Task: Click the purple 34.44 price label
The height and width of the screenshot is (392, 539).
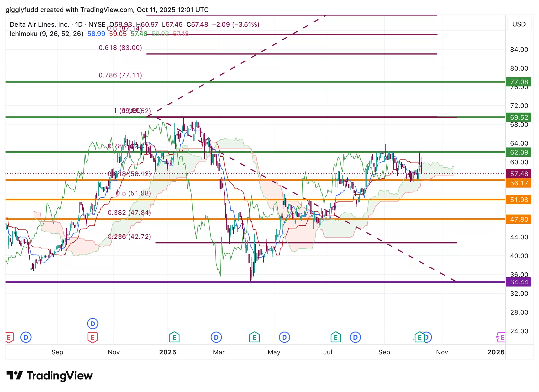Action: pos(518,282)
